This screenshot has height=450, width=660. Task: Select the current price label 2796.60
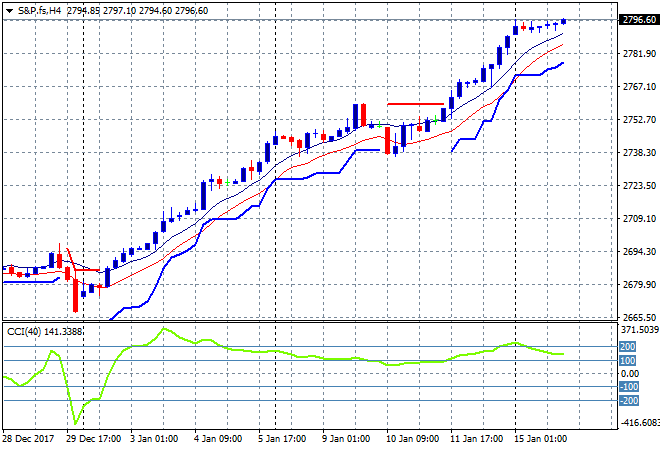tap(639, 20)
